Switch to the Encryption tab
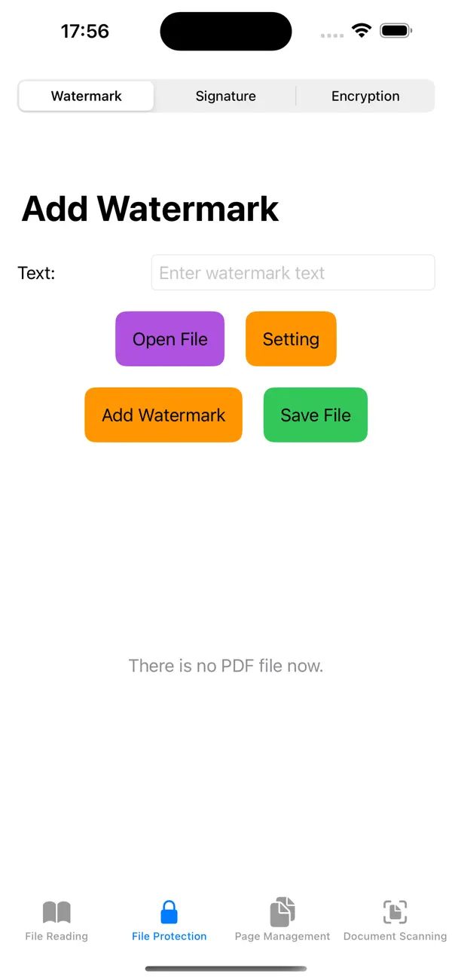This screenshot has height=980, width=452. tap(365, 96)
